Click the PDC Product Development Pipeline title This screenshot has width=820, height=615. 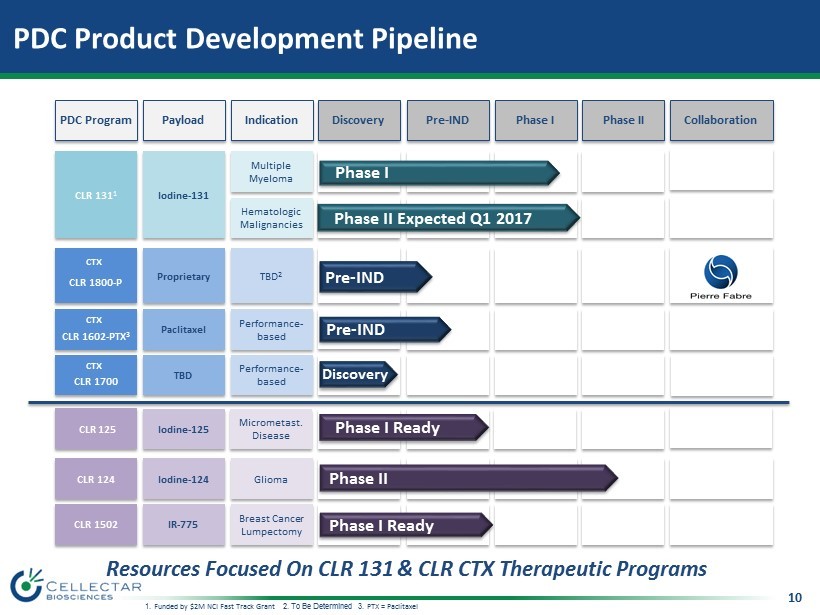coord(245,39)
